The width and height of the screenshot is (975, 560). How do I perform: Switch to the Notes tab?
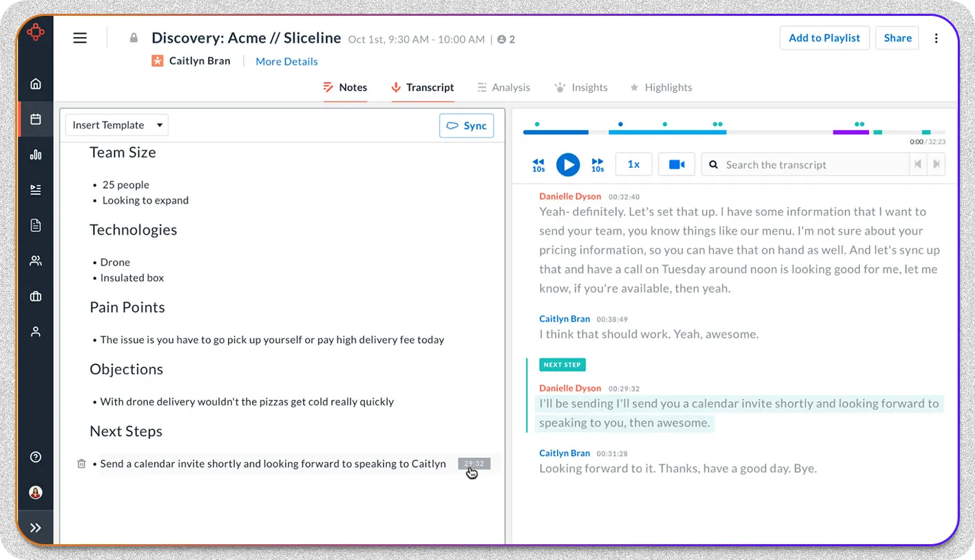click(x=345, y=87)
